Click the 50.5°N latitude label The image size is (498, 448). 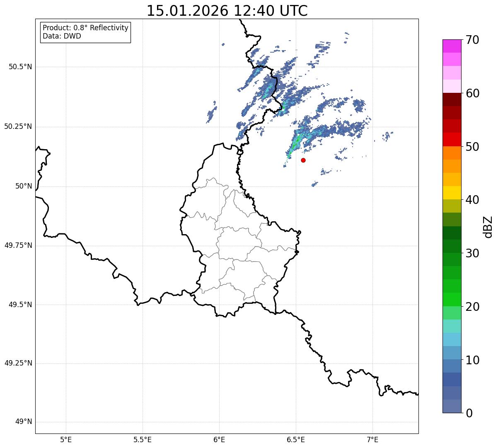(20, 67)
